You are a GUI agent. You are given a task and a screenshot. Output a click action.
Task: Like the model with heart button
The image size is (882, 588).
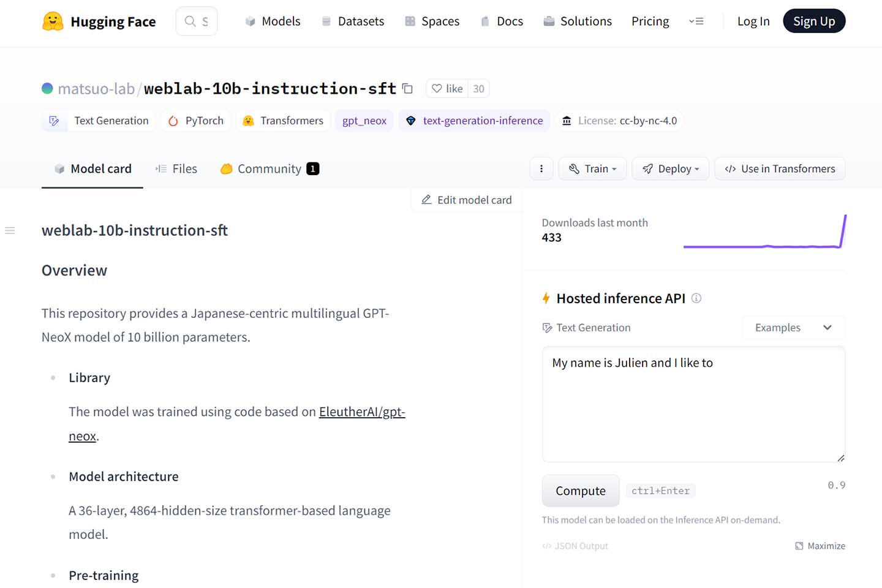coord(447,89)
